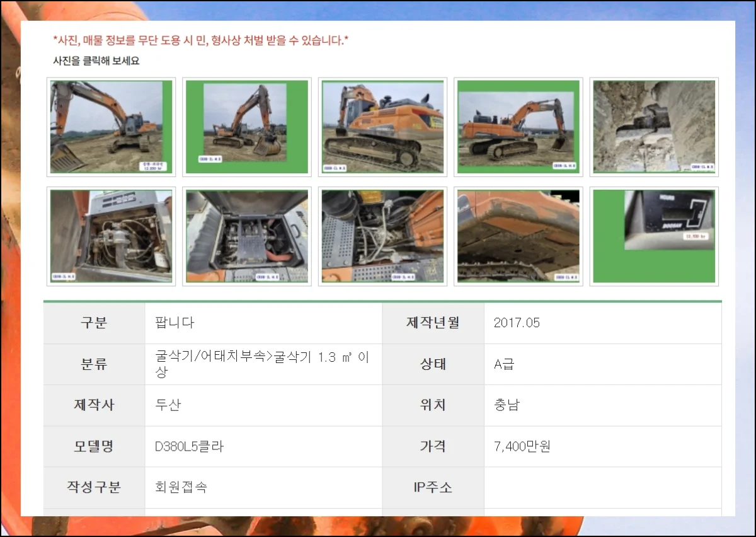Click the '구분' label cell
Viewport: 756px width, 537px height.
pos(94,323)
